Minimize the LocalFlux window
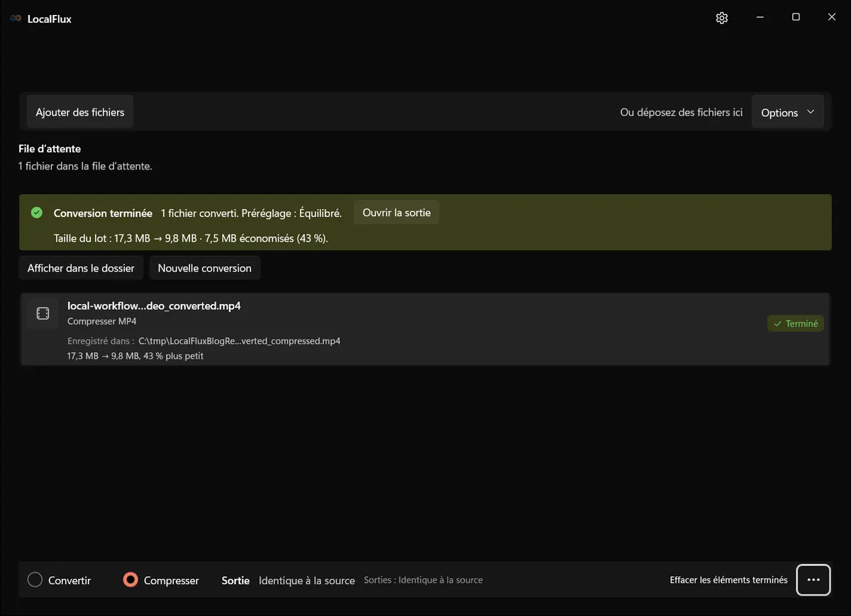851x616 pixels. (760, 18)
